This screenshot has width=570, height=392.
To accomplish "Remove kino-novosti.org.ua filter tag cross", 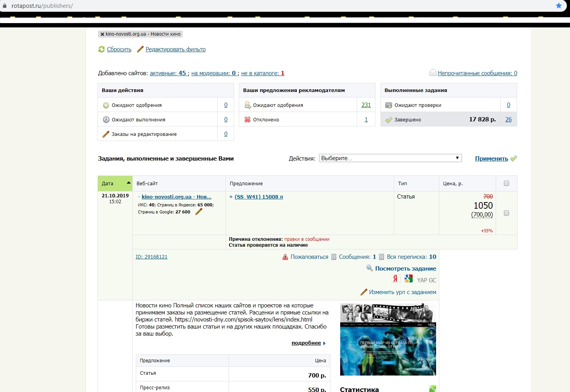I will (x=102, y=34).
